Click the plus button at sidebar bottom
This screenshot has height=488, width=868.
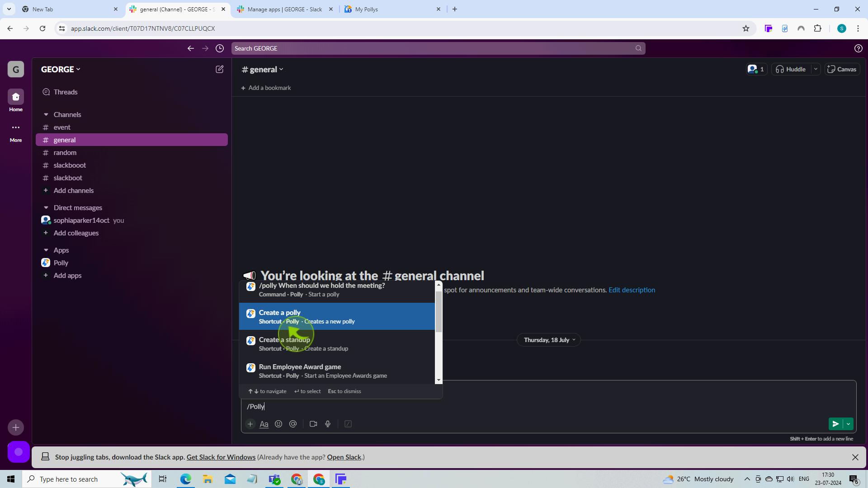(16, 427)
